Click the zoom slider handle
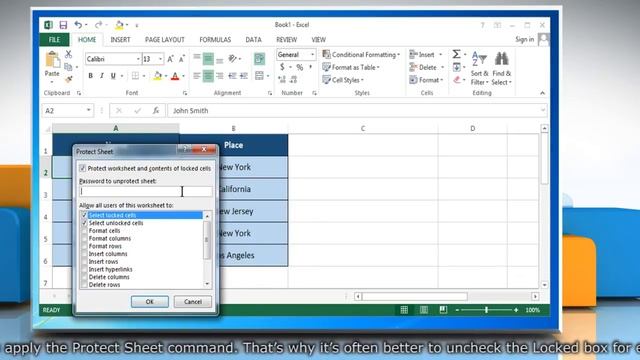640x360 pixels. pos(486,310)
